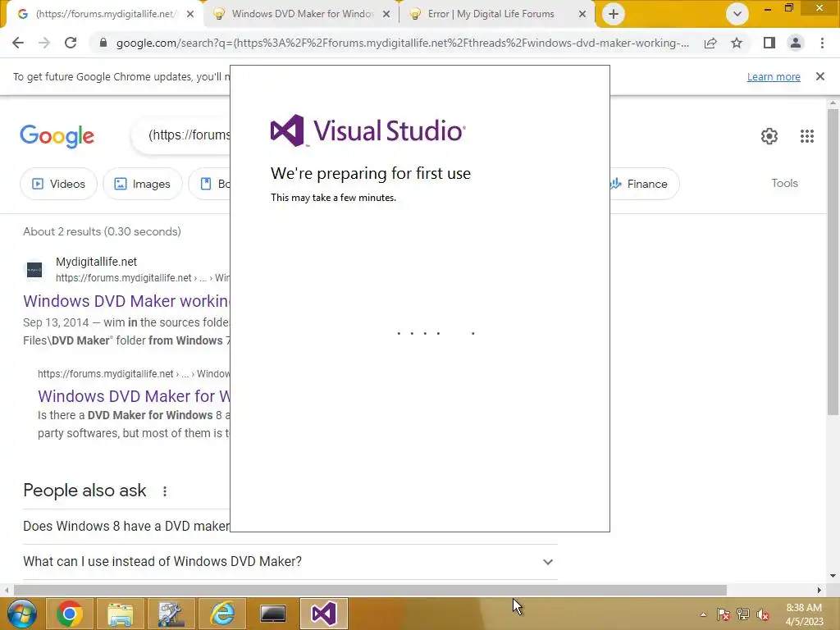View site info via address bar padlock

tap(103, 43)
